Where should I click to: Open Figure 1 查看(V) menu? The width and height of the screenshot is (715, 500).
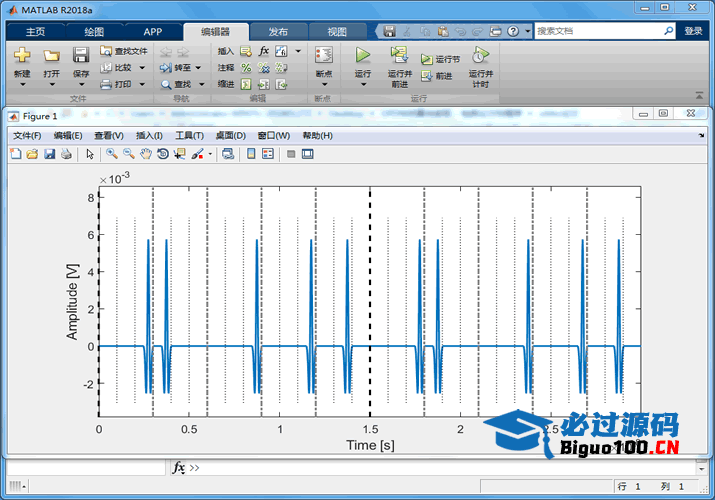click(109, 136)
